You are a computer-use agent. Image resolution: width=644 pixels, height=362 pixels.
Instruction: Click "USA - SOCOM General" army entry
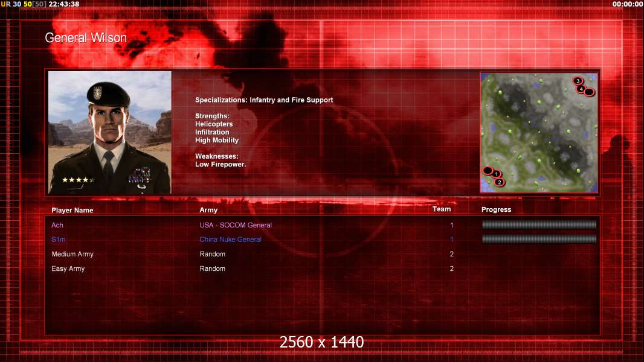(x=236, y=225)
